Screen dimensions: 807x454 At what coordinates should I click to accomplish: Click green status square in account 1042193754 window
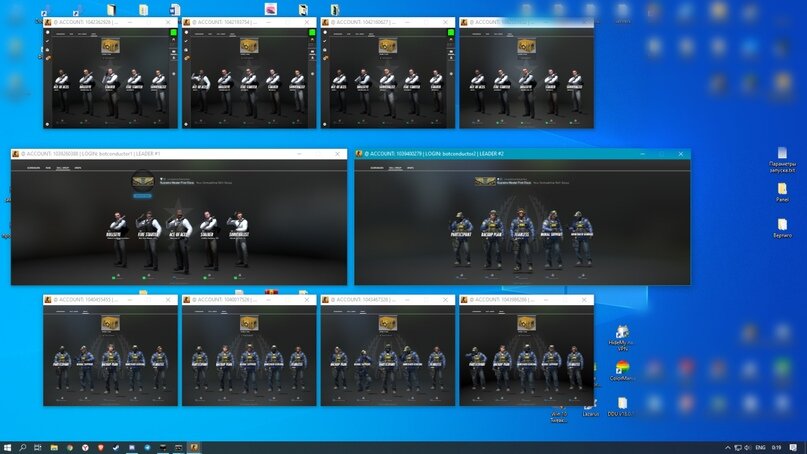click(312, 32)
